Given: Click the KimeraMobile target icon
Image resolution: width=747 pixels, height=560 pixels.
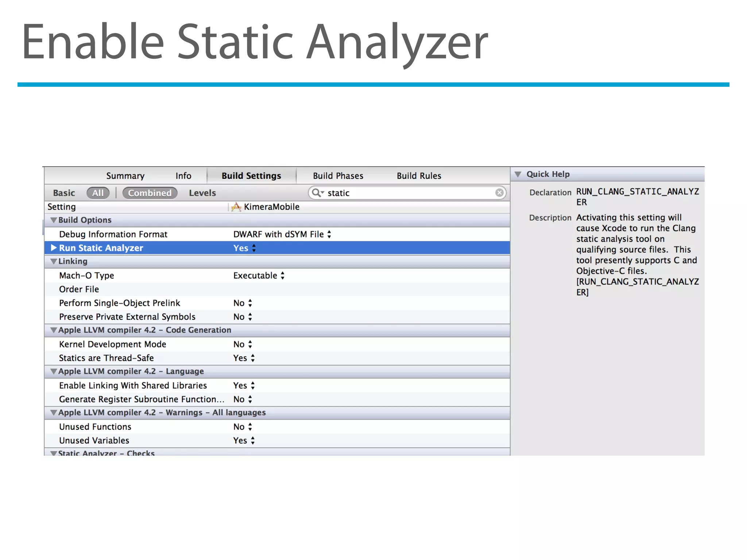Looking at the screenshot, I should 236,207.
